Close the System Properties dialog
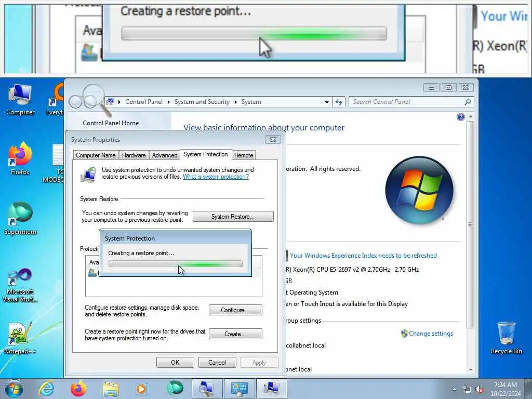The width and height of the screenshot is (532, 399). (x=273, y=139)
